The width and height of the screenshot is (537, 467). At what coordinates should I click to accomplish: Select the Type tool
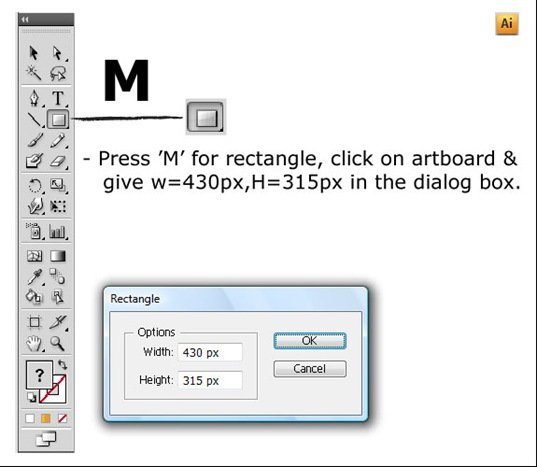[x=58, y=98]
